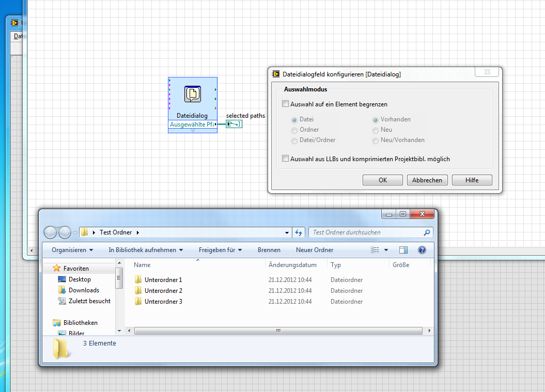Click file list scroll right arrow
Screen dimensions: 545x392
tap(429, 331)
